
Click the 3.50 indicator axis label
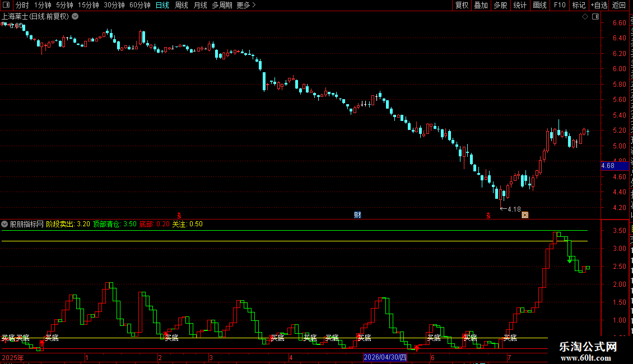[x=619, y=231]
